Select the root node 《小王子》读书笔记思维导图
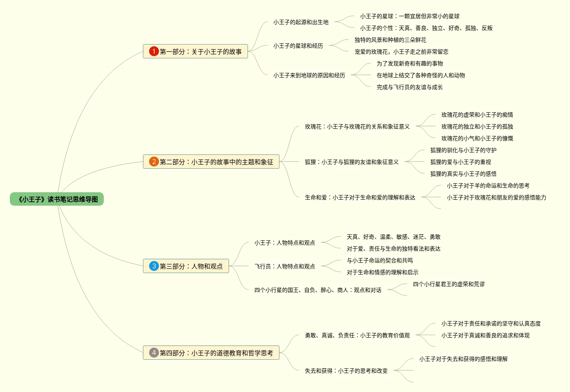The image size is (570, 392). 57,199
